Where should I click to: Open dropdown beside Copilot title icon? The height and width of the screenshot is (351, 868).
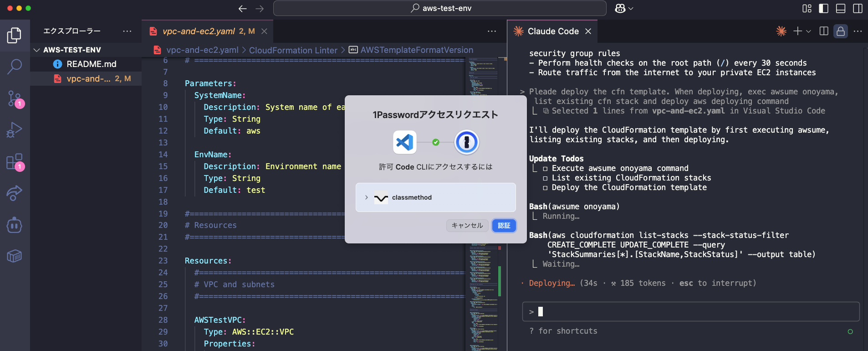pos(631,8)
